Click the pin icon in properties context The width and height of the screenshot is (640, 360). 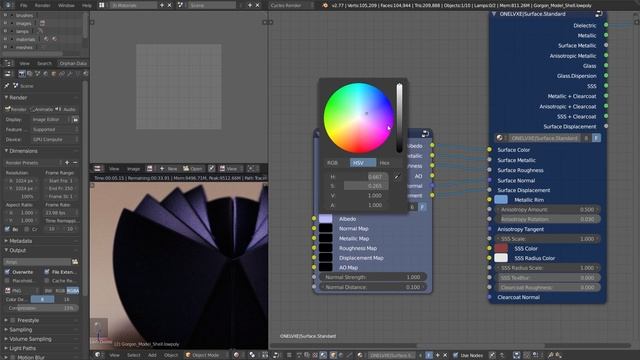7,86
